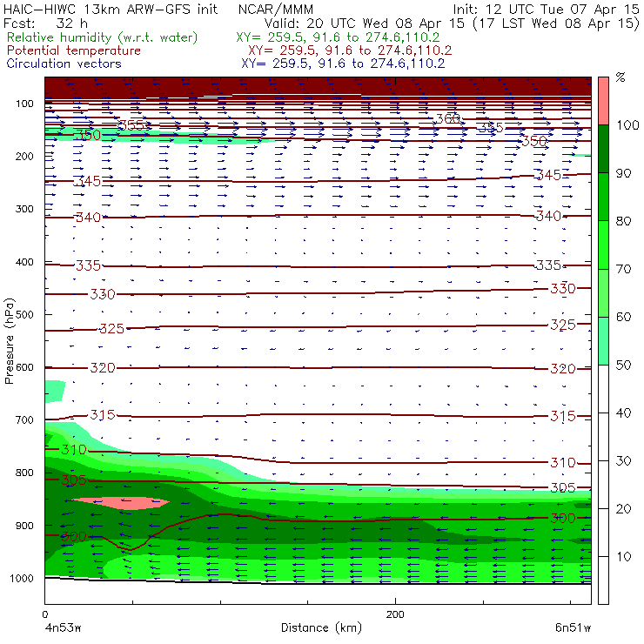Click the '10' colorbar scale label

coord(623,556)
